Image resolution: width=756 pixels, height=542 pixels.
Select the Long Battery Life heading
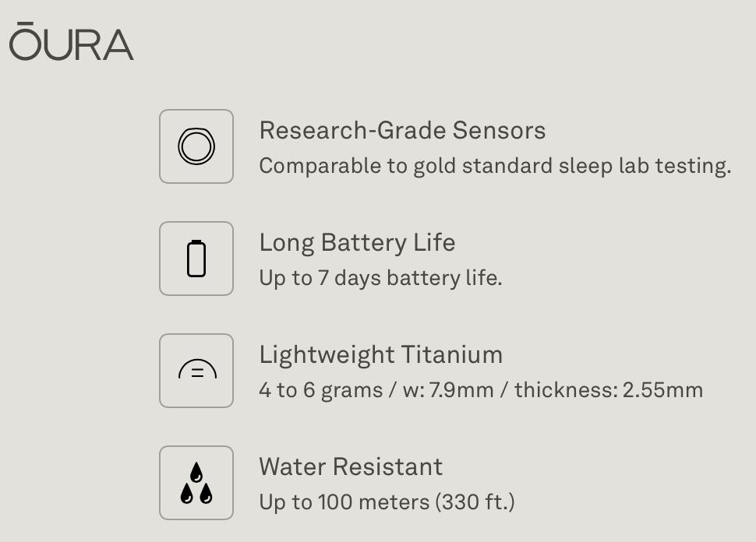357,243
